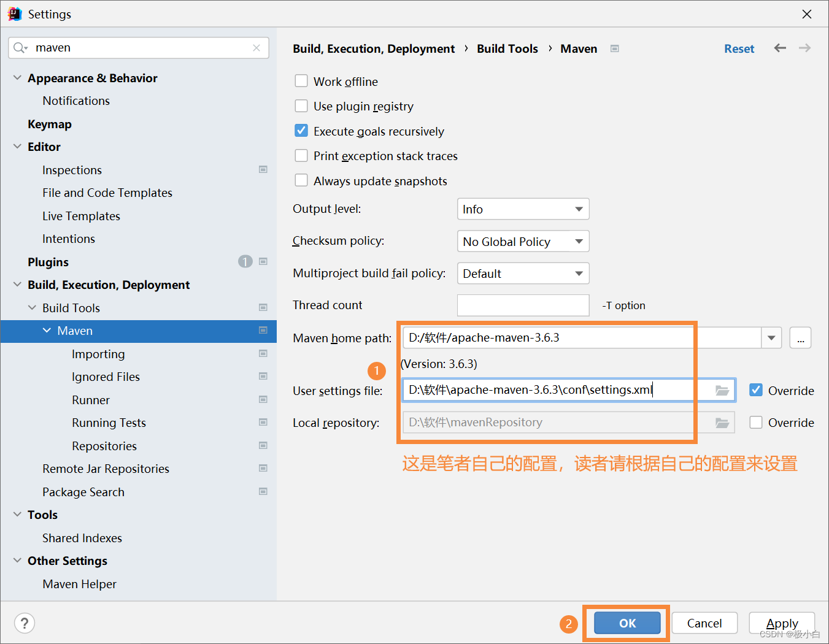
Task: Click the IntelliJ logo in title bar
Action: 15,13
